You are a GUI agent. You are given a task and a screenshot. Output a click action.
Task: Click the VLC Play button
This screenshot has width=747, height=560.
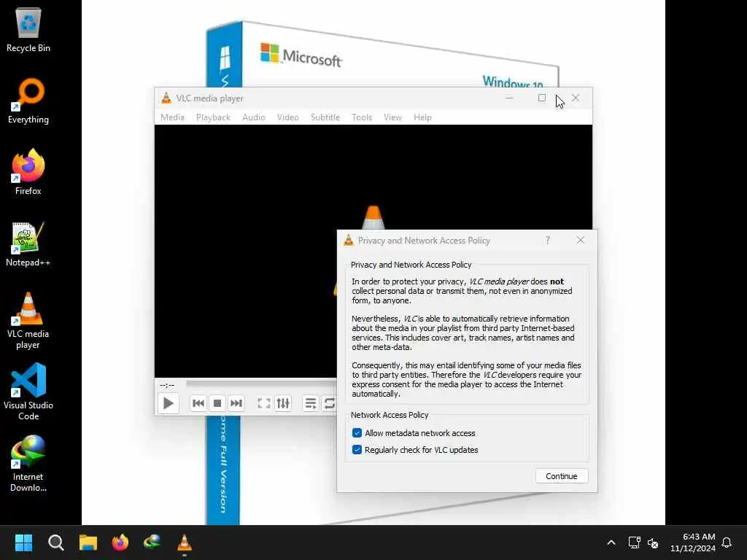tap(169, 403)
